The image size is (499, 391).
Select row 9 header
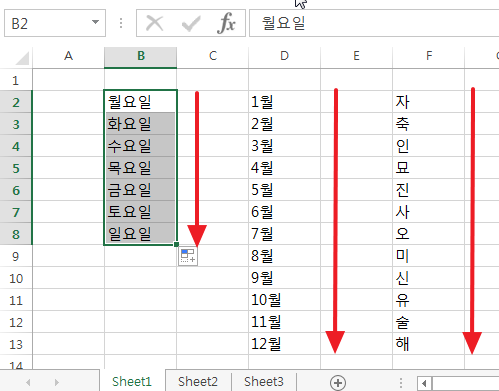pyautogui.click(x=16, y=256)
